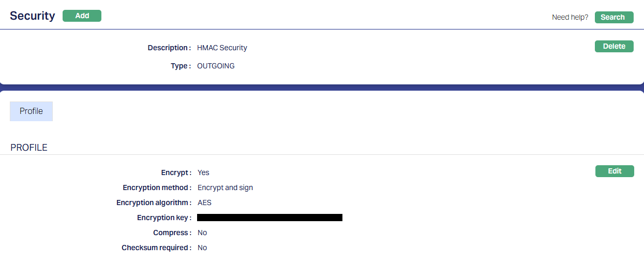Click the 'Encryption algorithm' label
The width and height of the screenshot is (644, 260).
[153, 203]
